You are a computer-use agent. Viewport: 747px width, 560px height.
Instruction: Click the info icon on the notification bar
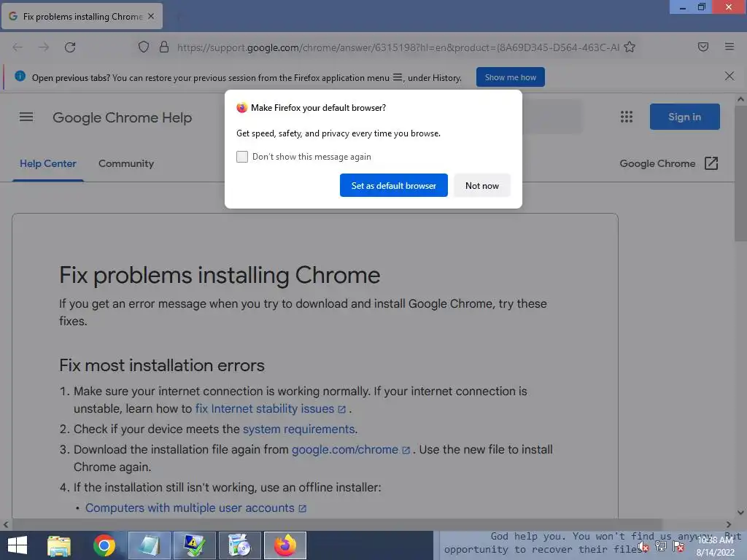[20, 76]
